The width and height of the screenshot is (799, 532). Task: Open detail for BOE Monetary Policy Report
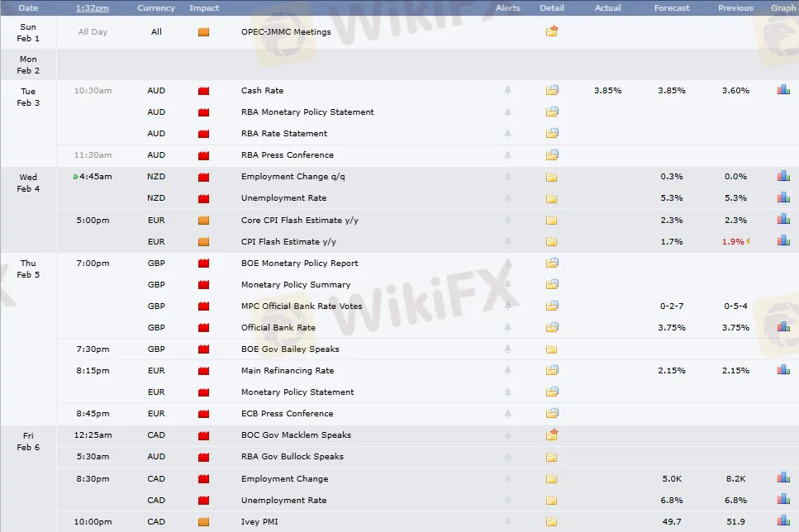pyautogui.click(x=552, y=263)
